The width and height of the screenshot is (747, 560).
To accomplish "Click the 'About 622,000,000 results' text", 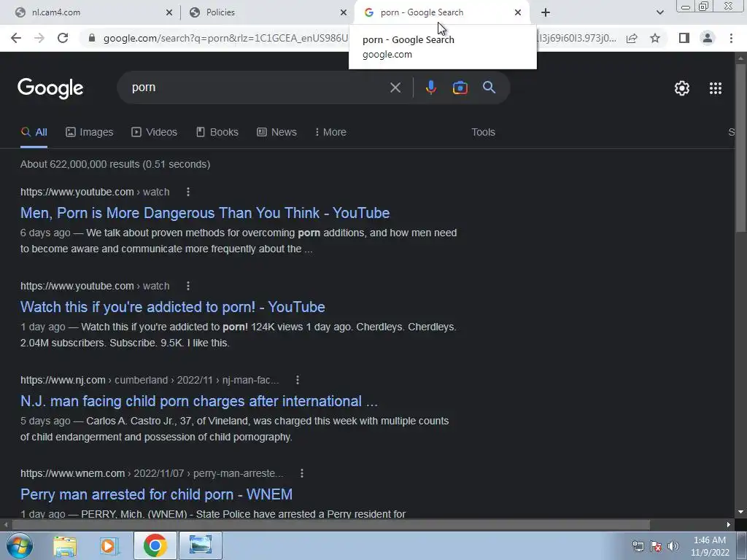I will [x=115, y=164].
